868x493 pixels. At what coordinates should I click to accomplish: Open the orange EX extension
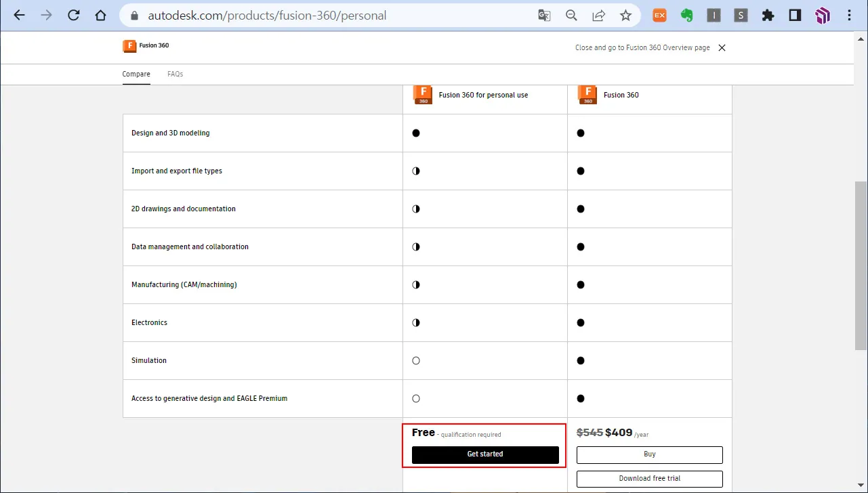point(659,15)
